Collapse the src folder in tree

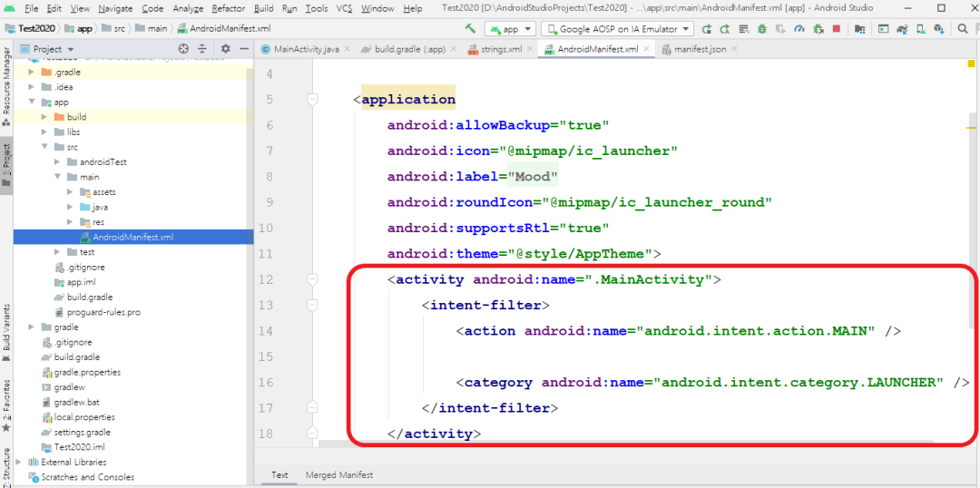[x=46, y=147]
